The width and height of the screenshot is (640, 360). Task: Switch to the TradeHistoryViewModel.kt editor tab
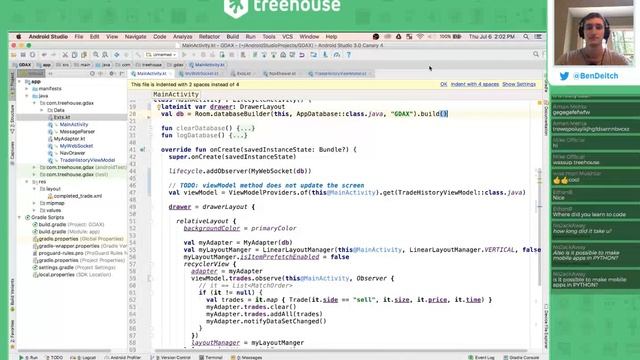(340, 74)
